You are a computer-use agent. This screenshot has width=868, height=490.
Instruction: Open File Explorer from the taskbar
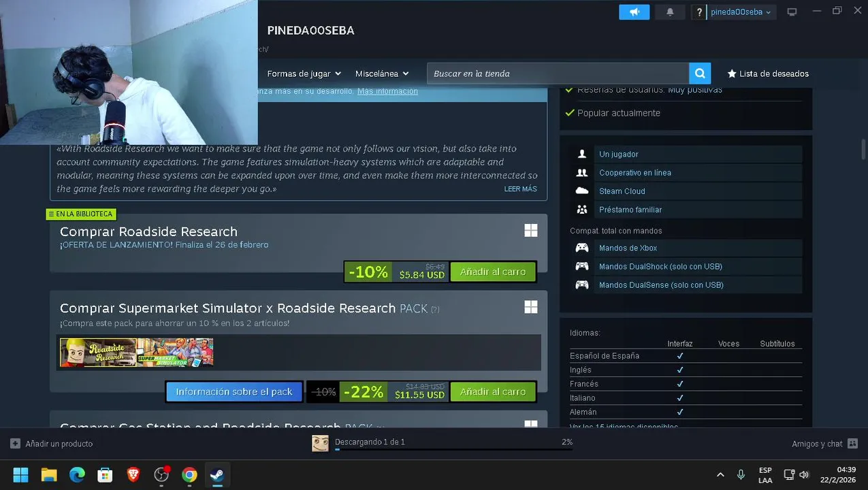49,474
